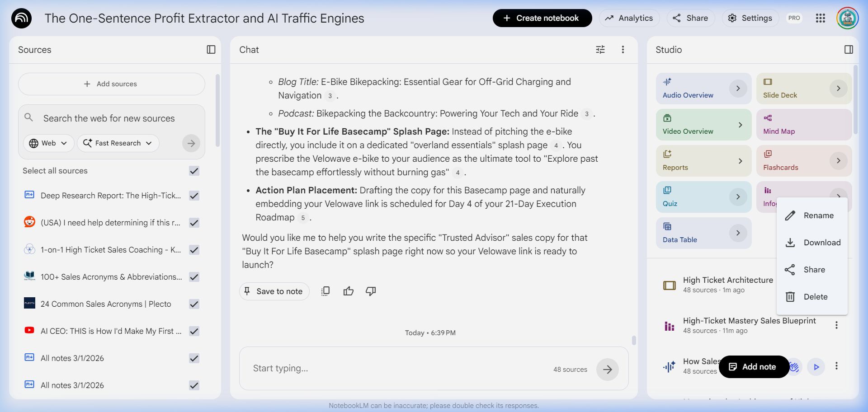Image resolution: width=868 pixels, height=412 pixels.
Task: Open the Web source type dropdown
Action: point(48,143)
